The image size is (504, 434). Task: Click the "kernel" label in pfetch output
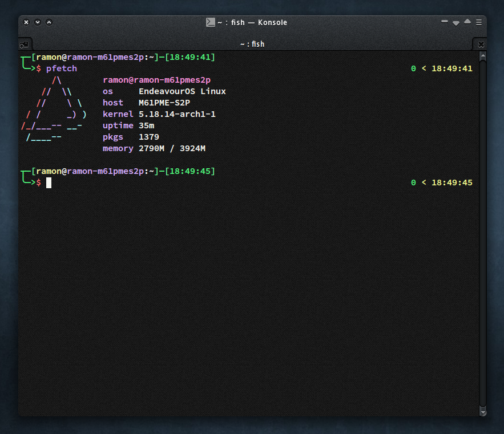click(118, 114)
